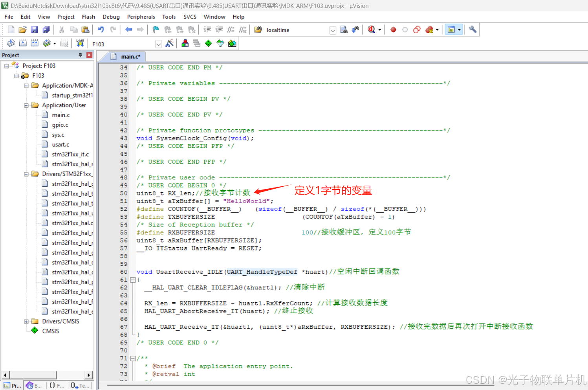Collapse the F103 target node
This screenshot has height=390, width=588.
click(x=16, y=76)
